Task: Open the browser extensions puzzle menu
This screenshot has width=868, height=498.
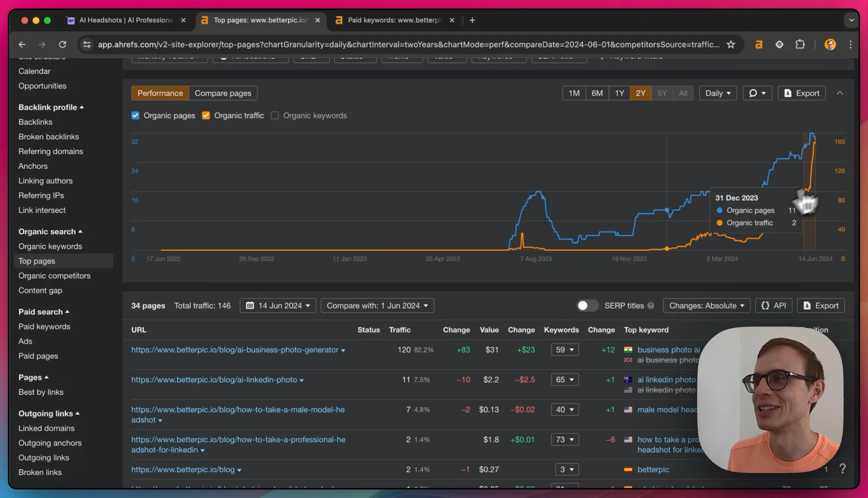Action: pyautogui.click(x=800, y=44)
